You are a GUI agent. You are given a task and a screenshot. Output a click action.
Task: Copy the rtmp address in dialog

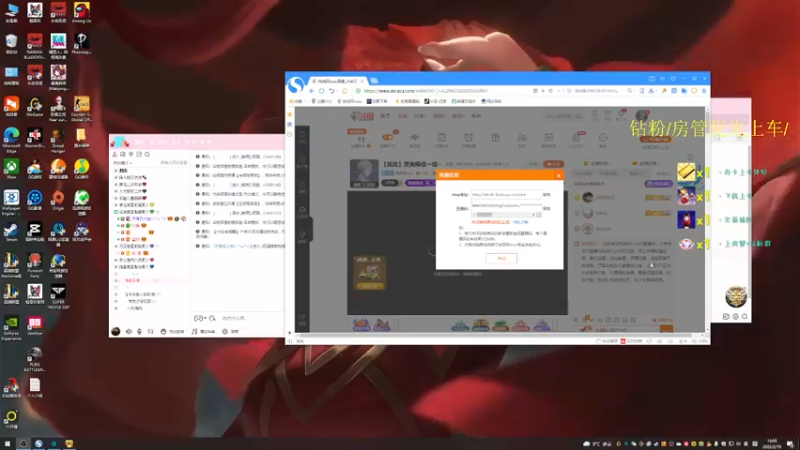[x=546, y=194]
